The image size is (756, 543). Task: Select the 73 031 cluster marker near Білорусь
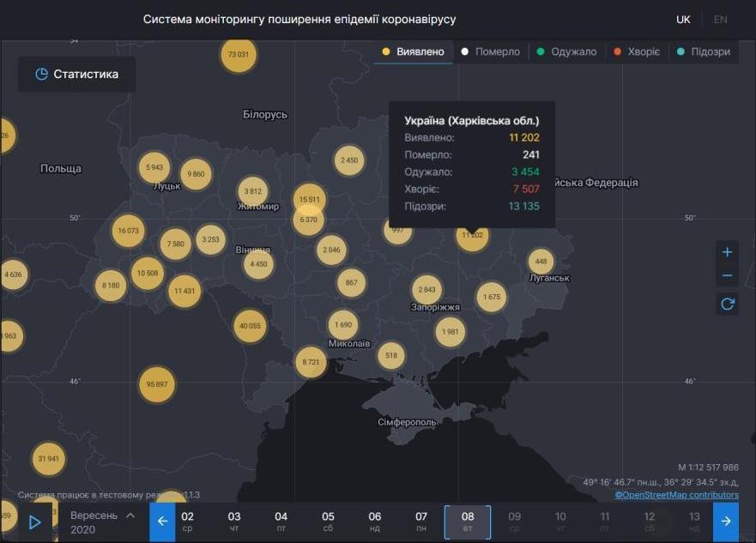tap(239, 55)
